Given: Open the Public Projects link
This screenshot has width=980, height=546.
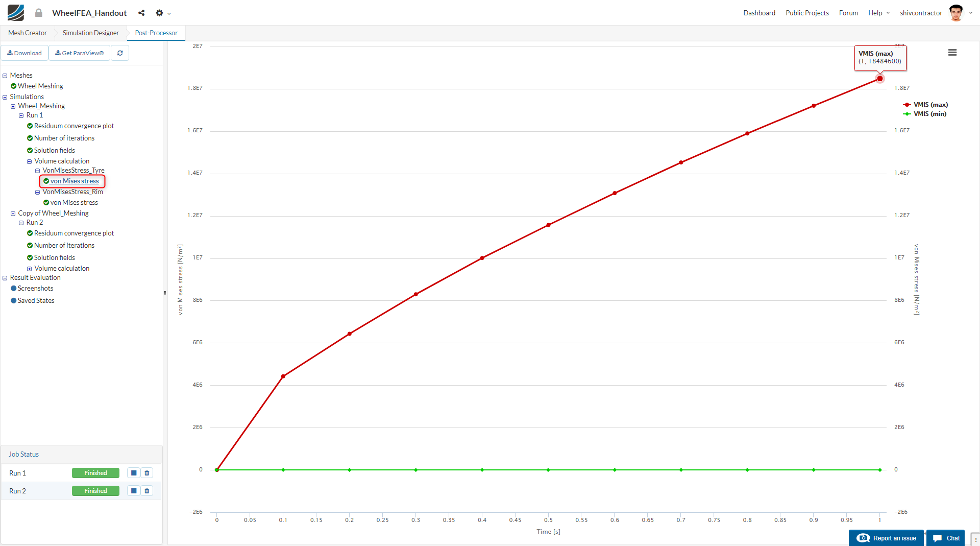Looking at the screenshot, I should click(x=807, y=13).
